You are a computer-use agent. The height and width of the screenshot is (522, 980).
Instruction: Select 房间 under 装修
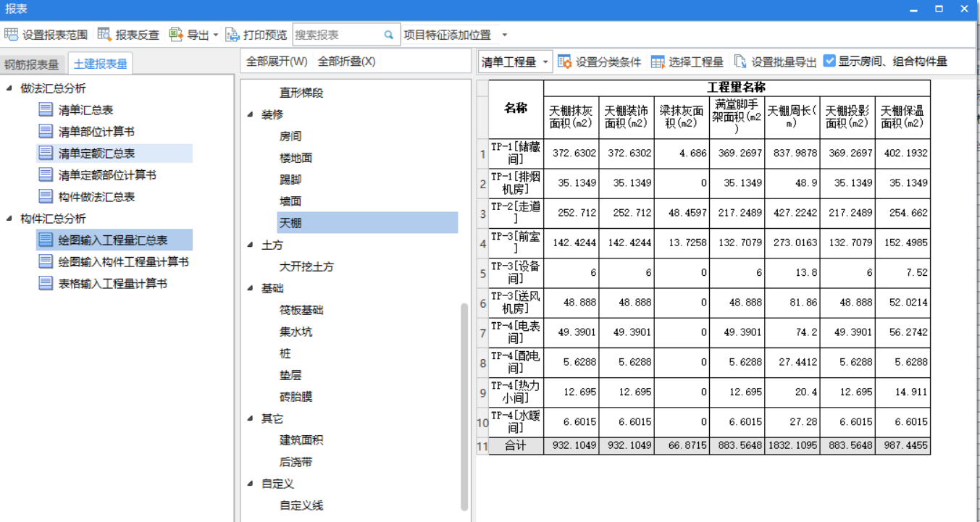[x=290, y=136]
